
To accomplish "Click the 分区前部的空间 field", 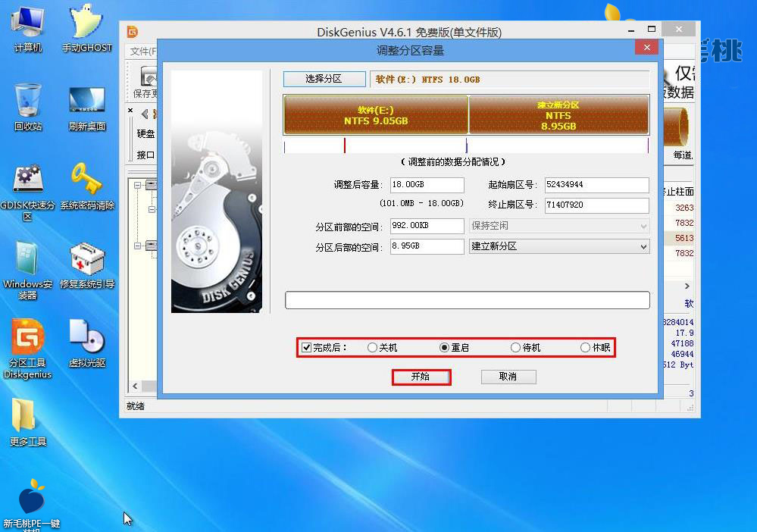I will tap(427, 226).
